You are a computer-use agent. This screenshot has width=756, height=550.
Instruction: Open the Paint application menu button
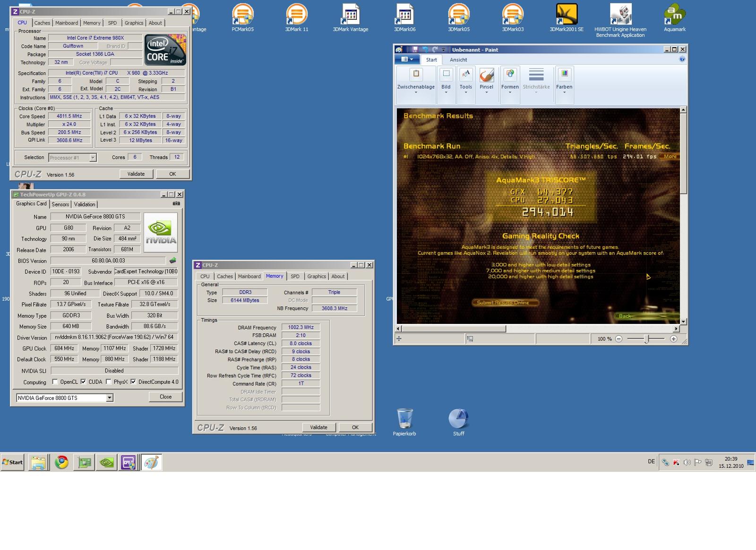(406, 59)
